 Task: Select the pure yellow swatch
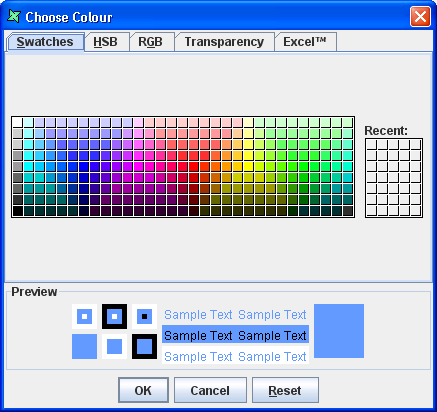click(x=249, y=167)
